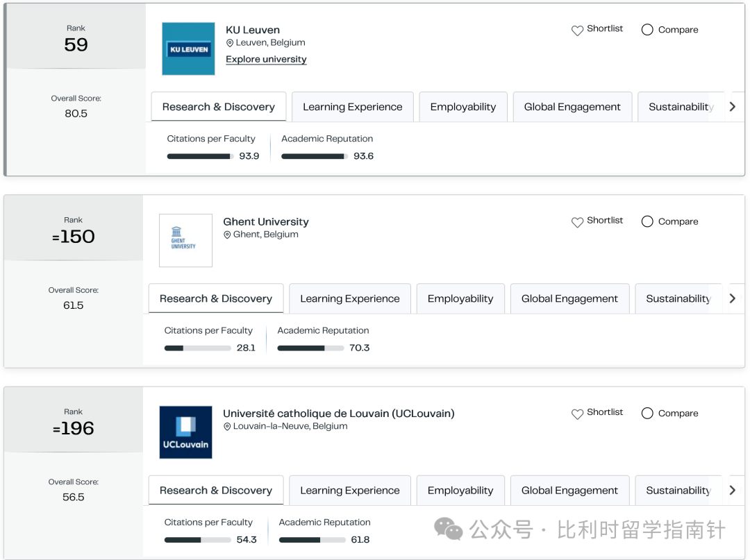Expand more tabs with KU Leuven's chevron arrow

(x=733, y=107)
